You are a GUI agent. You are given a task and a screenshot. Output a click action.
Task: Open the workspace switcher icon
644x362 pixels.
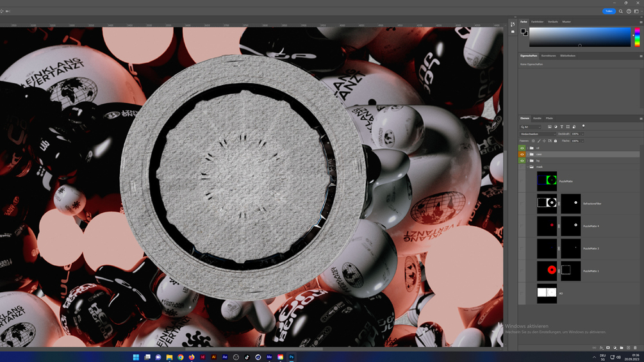tap(636, 12)
